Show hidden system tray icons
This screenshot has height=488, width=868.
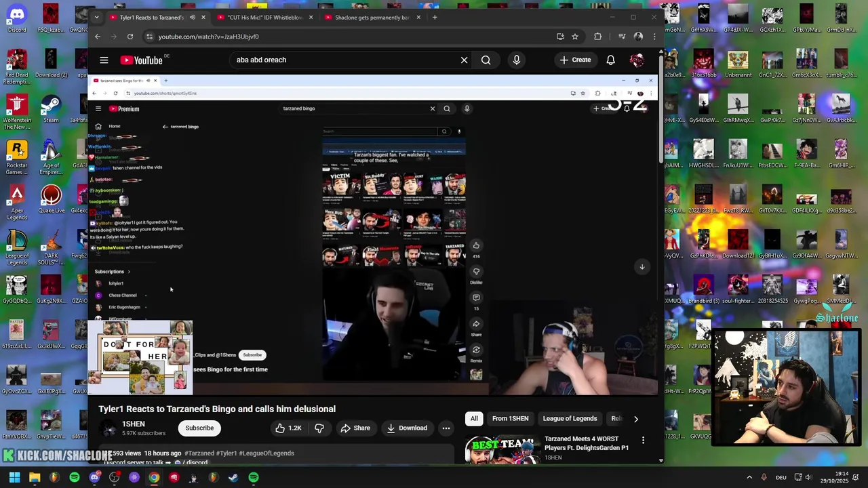(x=749, y=478)
